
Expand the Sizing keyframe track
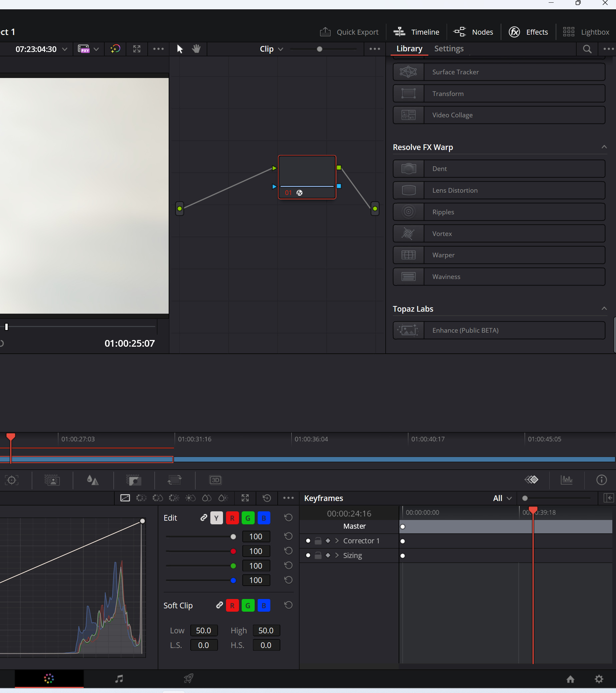(337, 555)
